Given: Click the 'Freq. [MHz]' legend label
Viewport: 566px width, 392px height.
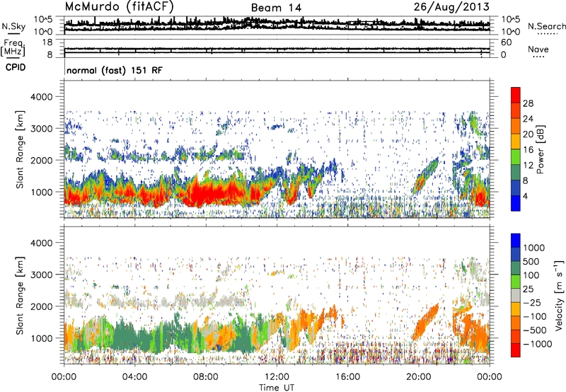Looking at the screenshot, I should (13, 48).
